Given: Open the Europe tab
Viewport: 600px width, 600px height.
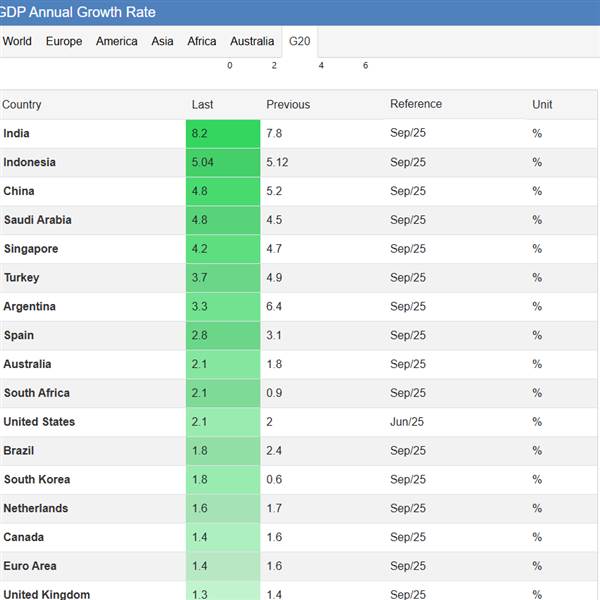Looking at the screenshot, I should [64, 41].
